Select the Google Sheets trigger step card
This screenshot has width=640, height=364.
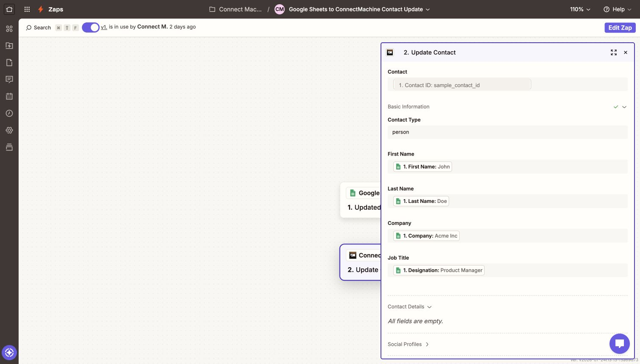360,200
